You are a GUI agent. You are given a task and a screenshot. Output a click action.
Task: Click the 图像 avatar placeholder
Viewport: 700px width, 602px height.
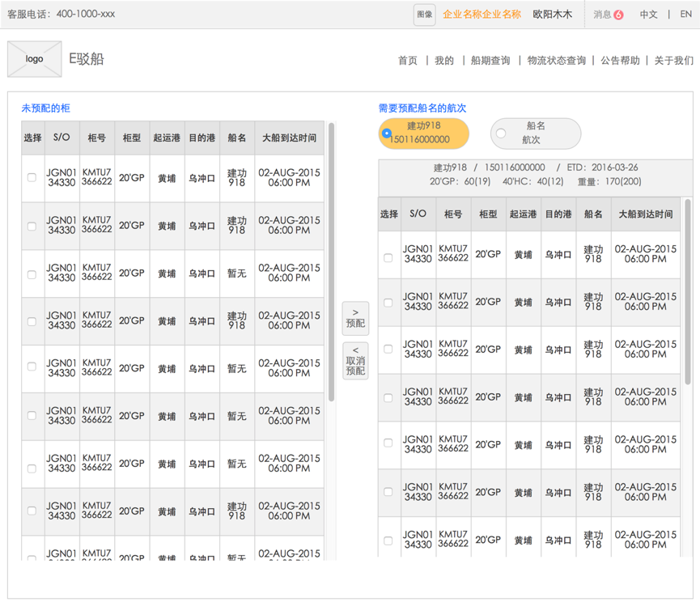click(424, 15)
